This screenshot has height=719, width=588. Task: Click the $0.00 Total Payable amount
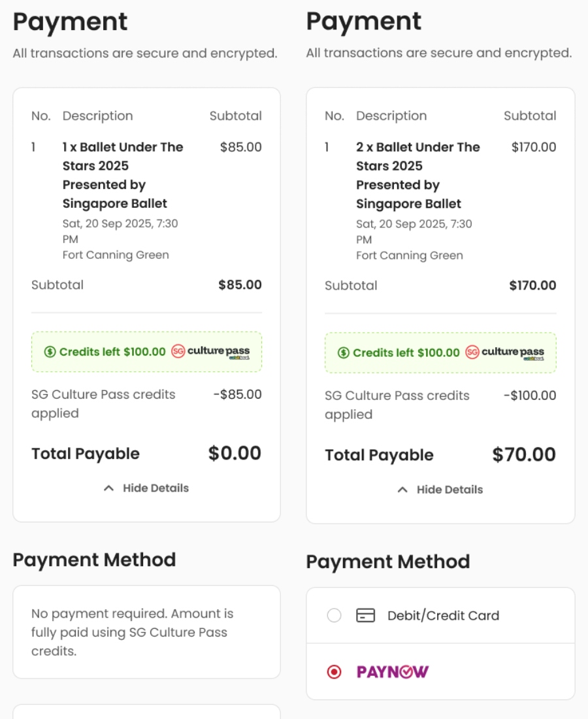(x=235, y=453)
